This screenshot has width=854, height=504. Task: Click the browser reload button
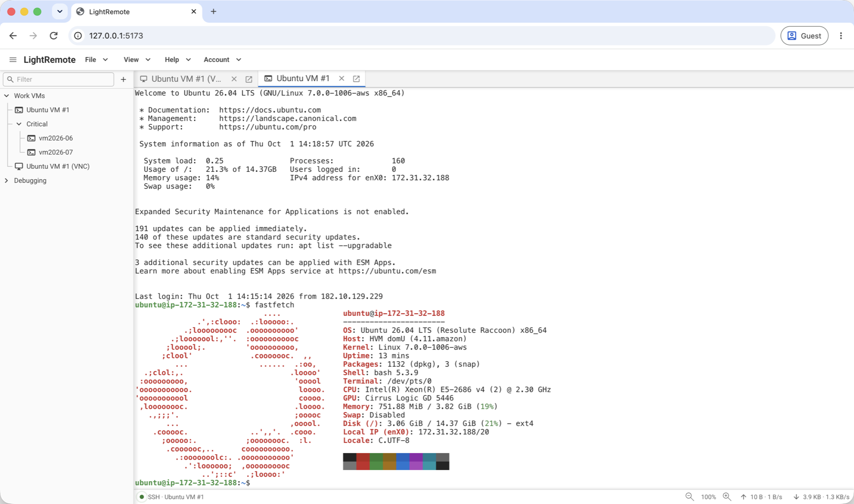(54, 35)
